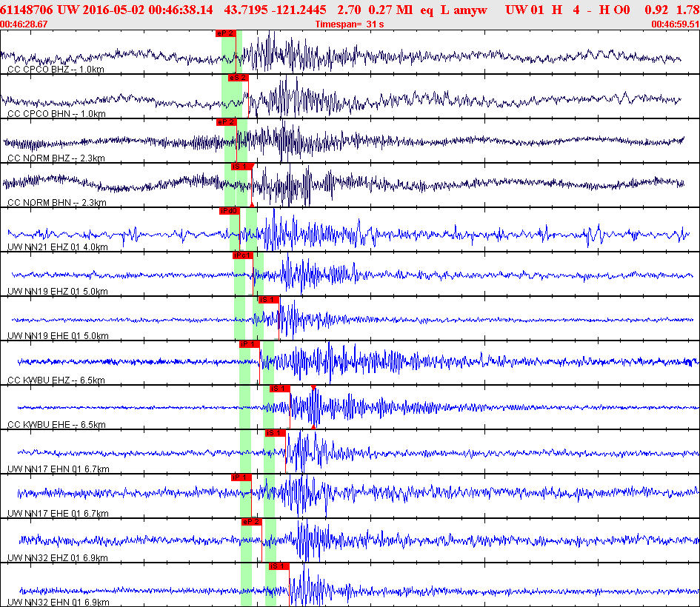Select channel label UW NN21 EHZ 01 4.0km
The height and width of the screenshot is (607, 700).
coord(58,247)
